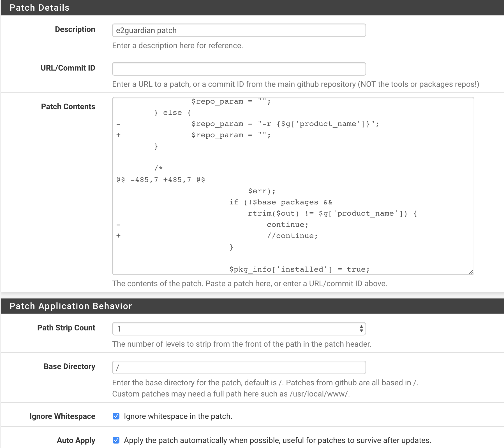Screen dimensions: 504x448
Task: Click the @@ -485,7 +485,7 @@ hunk line
Action: click(x=161, y=180)
